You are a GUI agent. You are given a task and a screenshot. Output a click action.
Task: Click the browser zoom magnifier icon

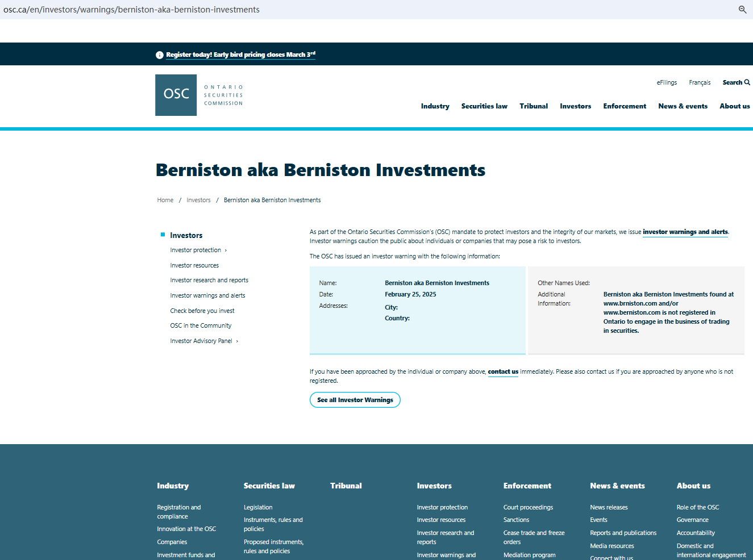tap(742, 9)
